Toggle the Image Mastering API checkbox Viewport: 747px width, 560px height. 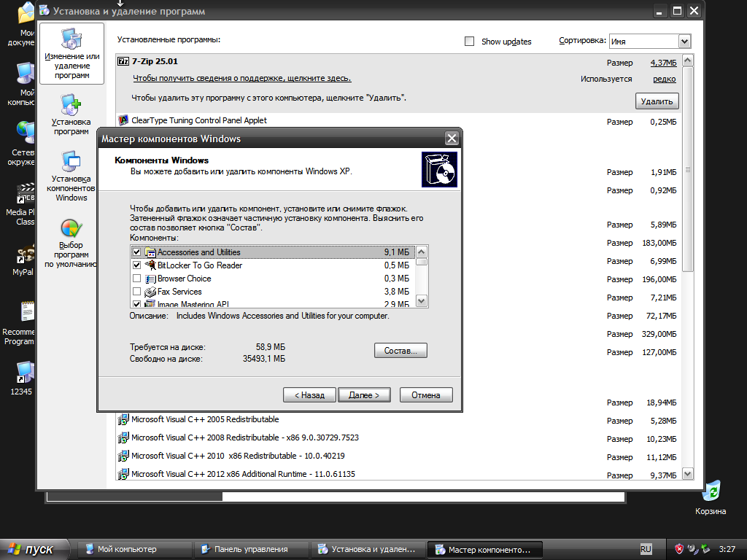136,304
